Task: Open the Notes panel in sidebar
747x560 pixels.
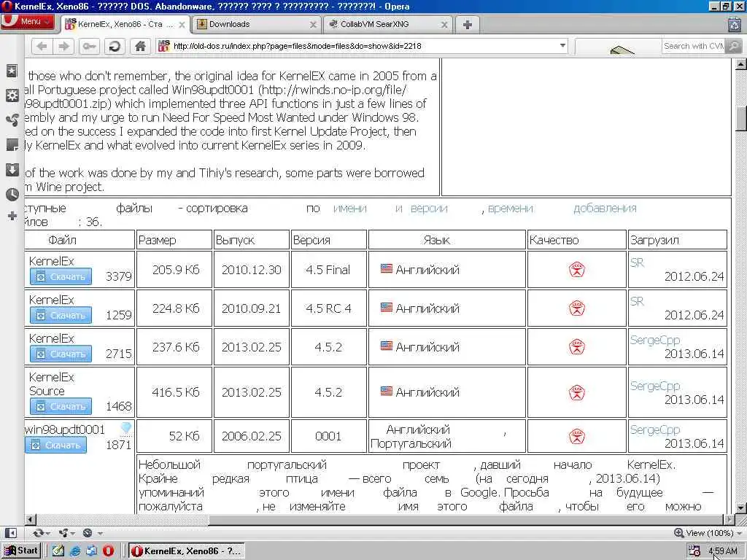Action: coord(12,145)
